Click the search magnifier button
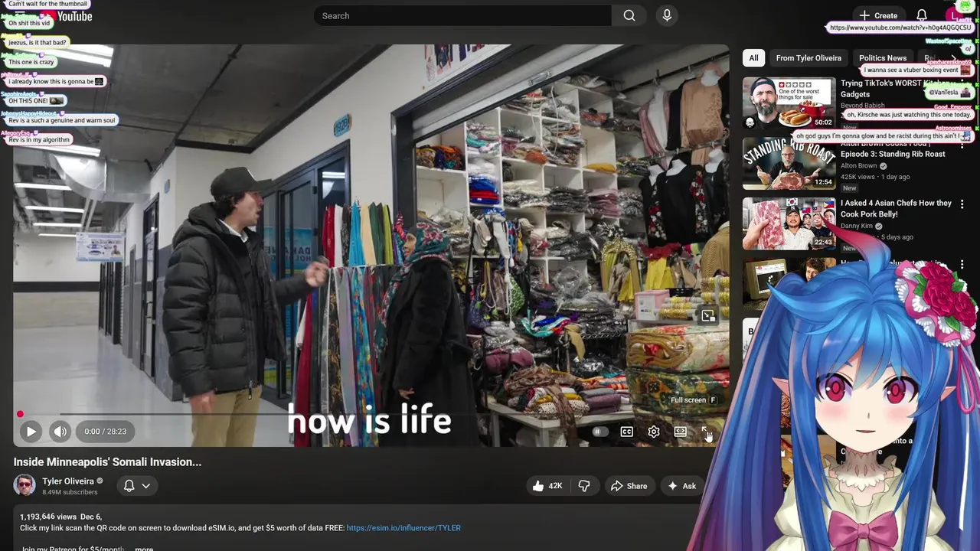Screen dimensions: 980x551 click(x=629, y=15)
